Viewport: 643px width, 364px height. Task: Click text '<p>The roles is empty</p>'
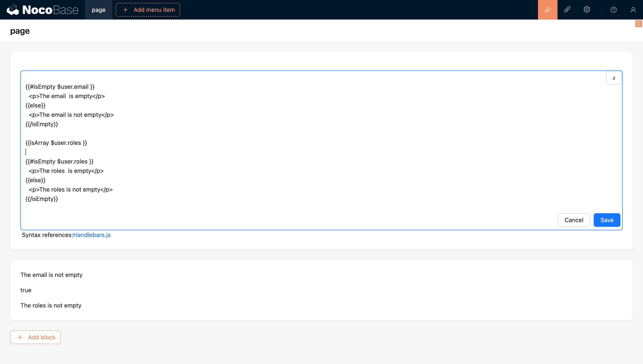pos(66,171)
